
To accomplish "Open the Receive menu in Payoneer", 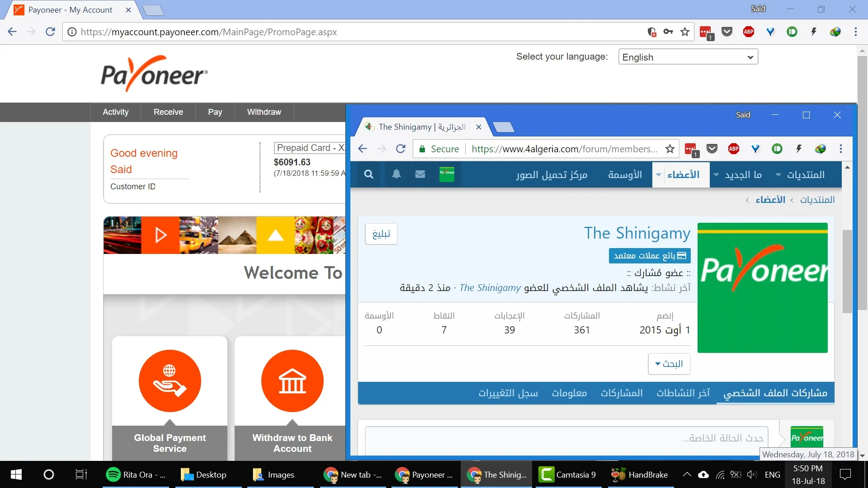I will pos(168,112).
